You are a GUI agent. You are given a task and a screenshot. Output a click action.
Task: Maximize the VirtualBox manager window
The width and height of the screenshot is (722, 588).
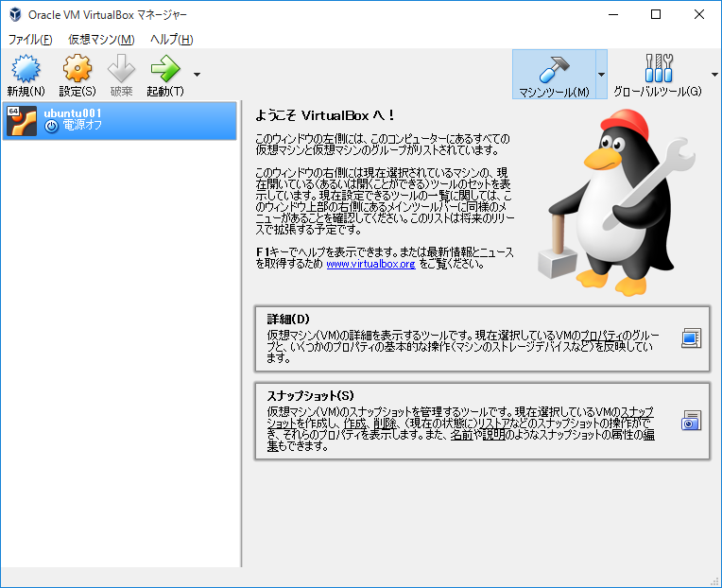656,14
